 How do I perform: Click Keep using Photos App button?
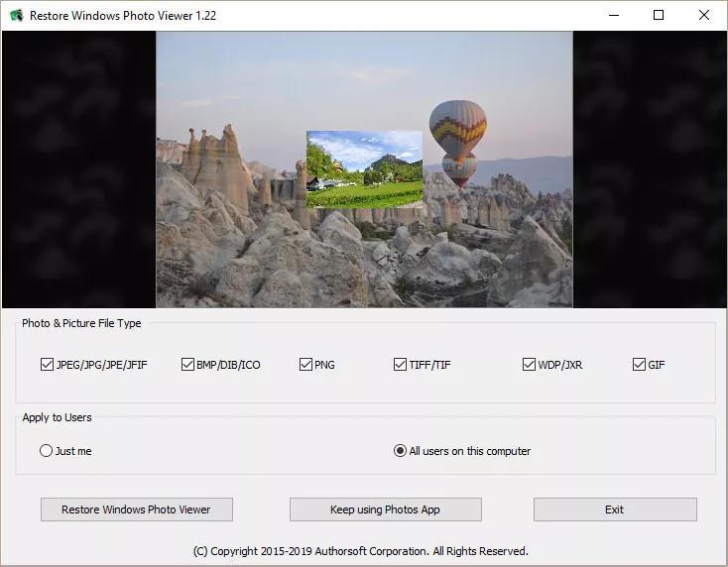coord(386,510)
